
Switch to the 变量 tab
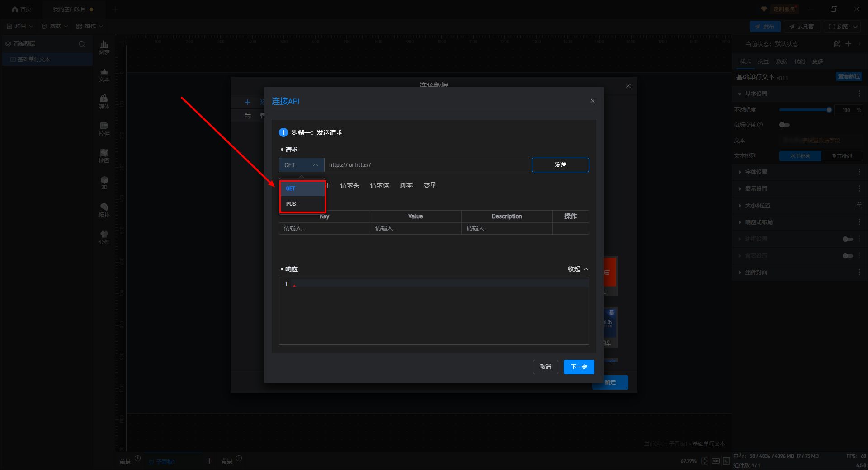pos(430,185)
